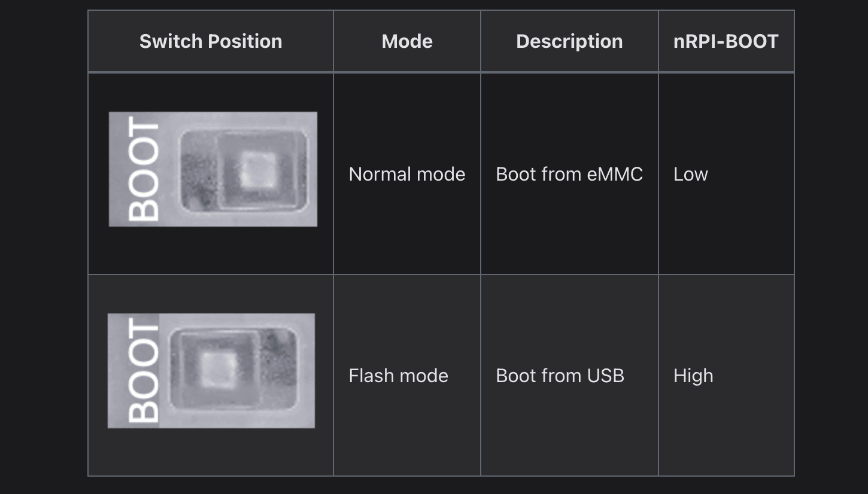Click the Mode column header

[407, 41]
